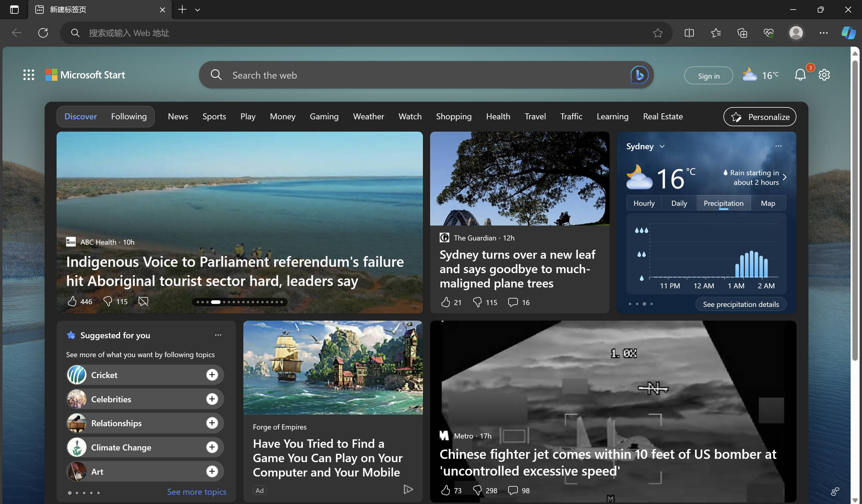Image resolution: width=862 pixels, height=504 pixels.
Task: Open Bing Chat from the search bar icon
Action: point(639,75)
